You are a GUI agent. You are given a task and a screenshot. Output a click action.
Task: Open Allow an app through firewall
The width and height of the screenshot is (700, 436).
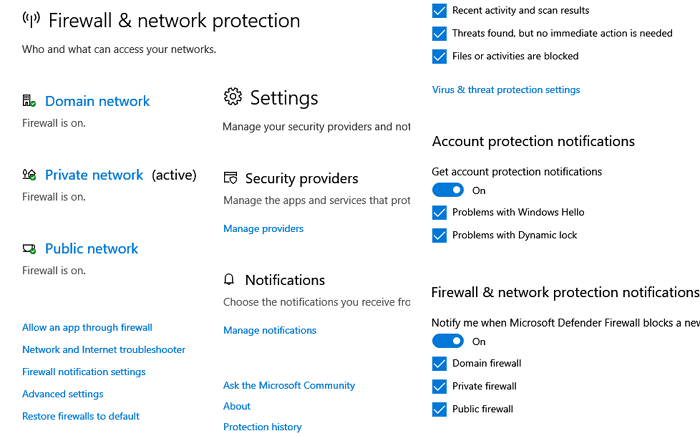(x=87, y=328)
